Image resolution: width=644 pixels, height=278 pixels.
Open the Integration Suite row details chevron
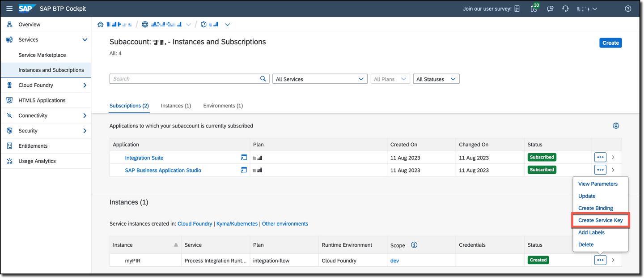pos(613,158)
